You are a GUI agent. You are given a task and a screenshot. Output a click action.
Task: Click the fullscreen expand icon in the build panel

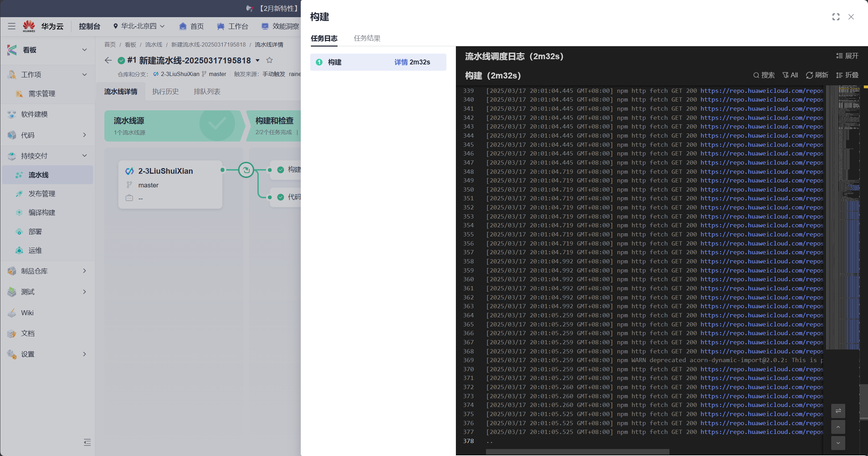tap(836, 17)
